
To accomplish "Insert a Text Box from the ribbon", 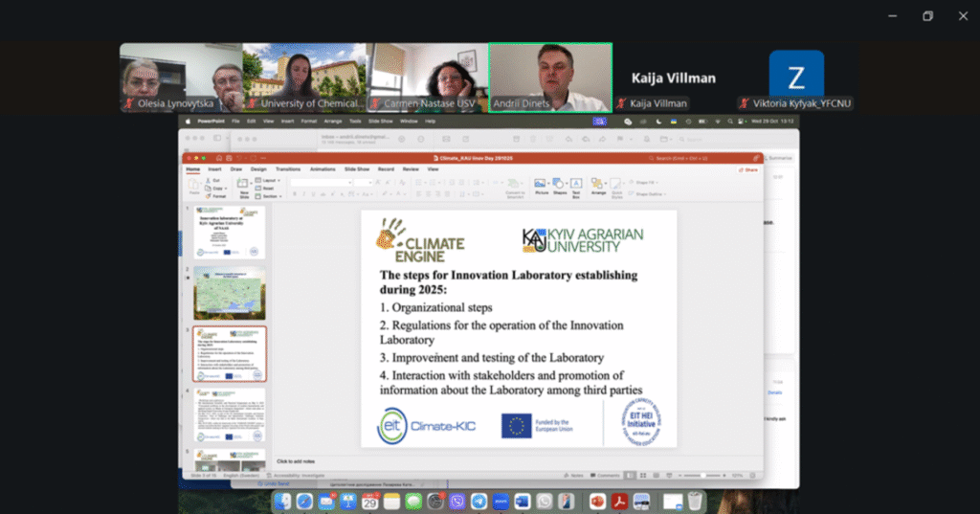I will [577, 184].
